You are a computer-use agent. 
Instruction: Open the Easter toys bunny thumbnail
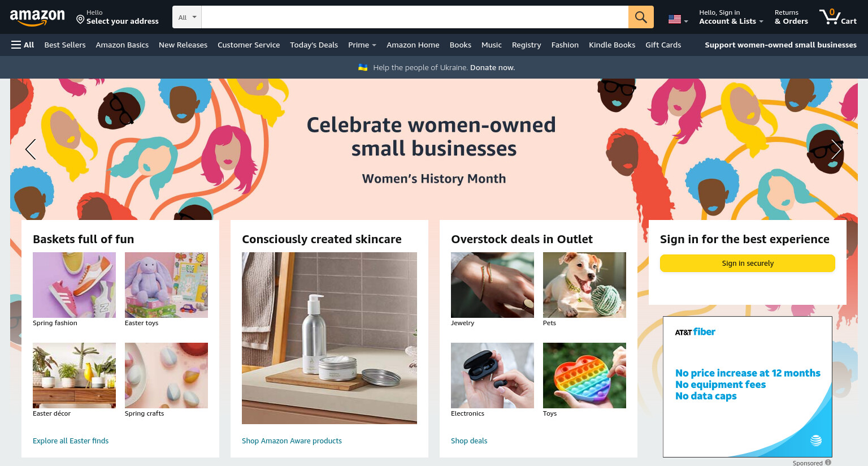point(166,285)
